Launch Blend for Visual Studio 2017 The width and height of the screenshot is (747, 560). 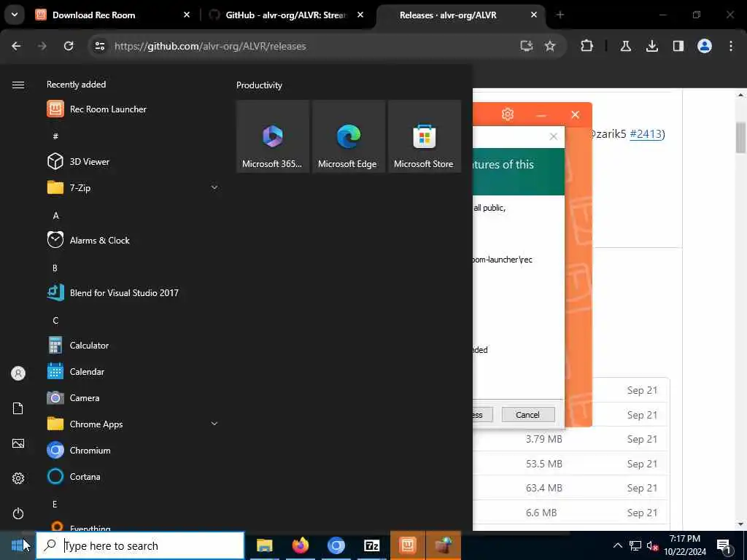click(x=113, y=293)
